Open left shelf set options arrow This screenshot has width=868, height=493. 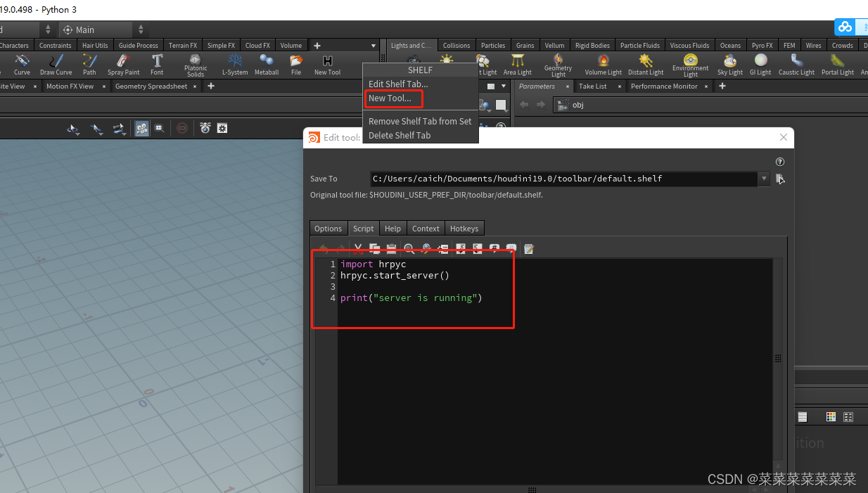(374, 46)
